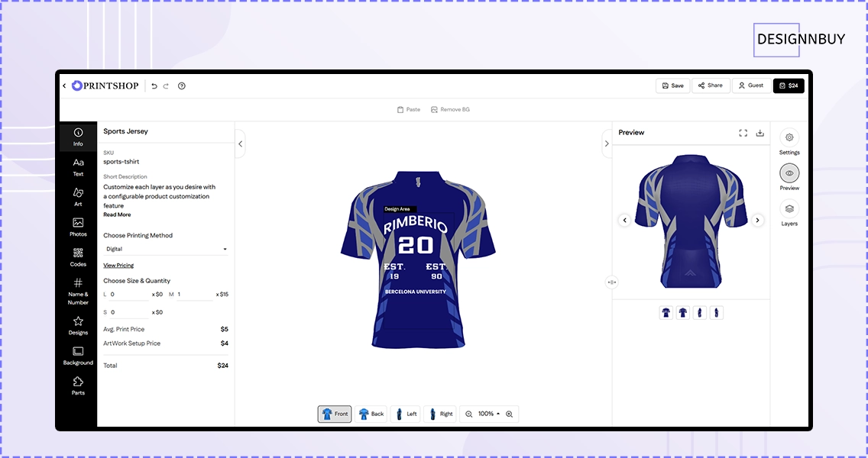This screenshot has height=458, width=868.
Task: Collapse the left info panel chevron
Action: [240, 144]
